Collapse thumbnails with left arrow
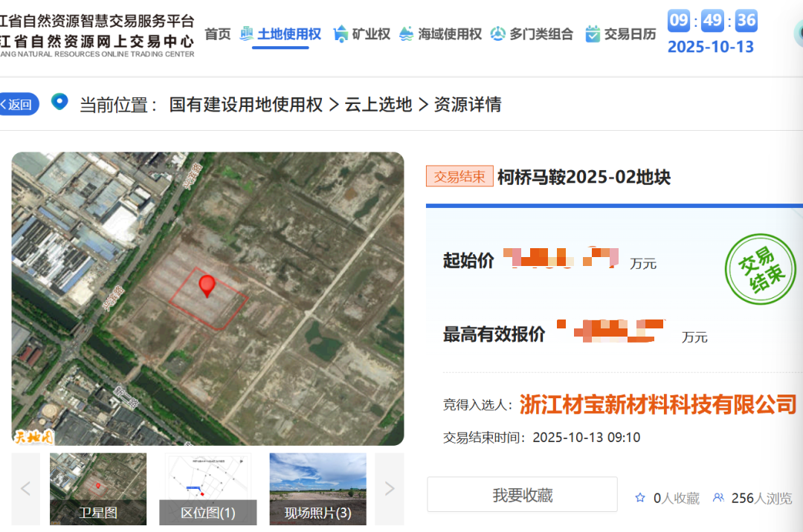This screenshot has height=532, width=803. point(25,488)
